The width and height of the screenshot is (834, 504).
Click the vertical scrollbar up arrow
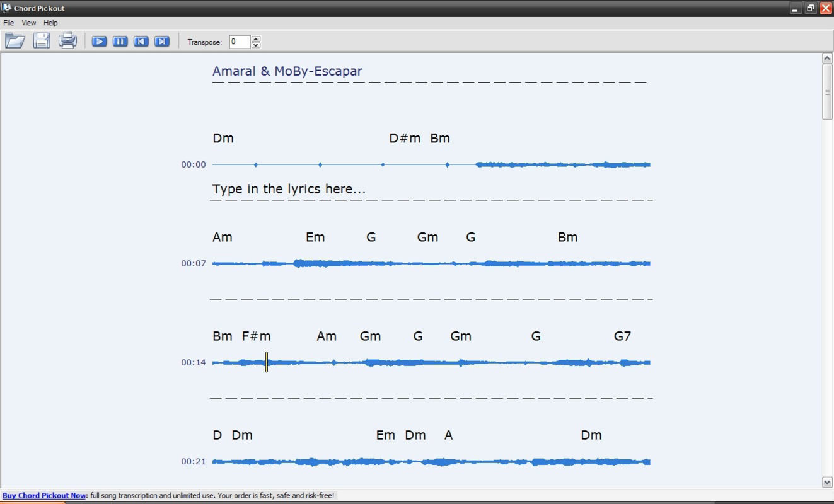(x=828, y=59)
